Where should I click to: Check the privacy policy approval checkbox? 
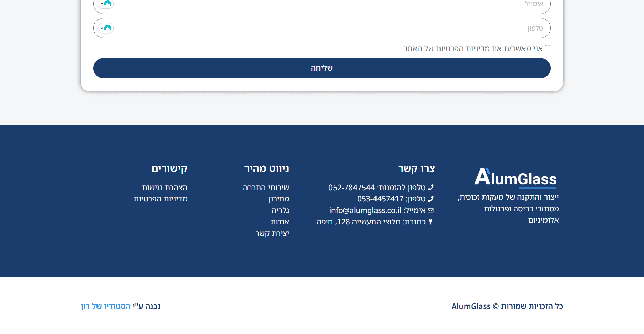click(548, 48)
